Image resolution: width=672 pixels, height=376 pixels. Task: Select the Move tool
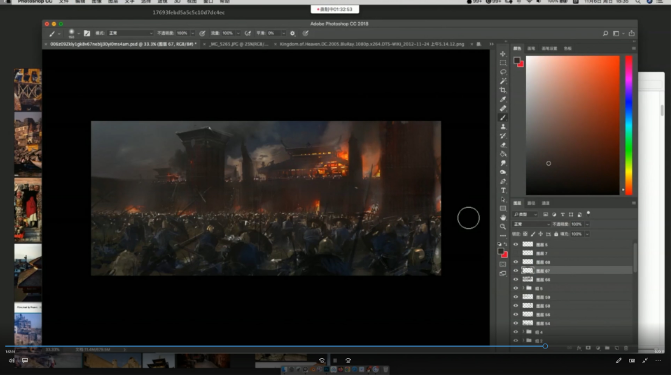coord(503,54)
